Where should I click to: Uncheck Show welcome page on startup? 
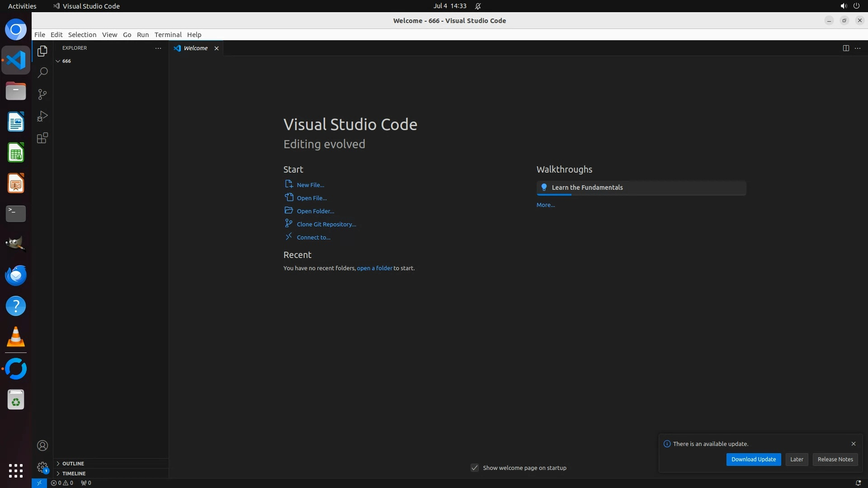tap(475, 468)
